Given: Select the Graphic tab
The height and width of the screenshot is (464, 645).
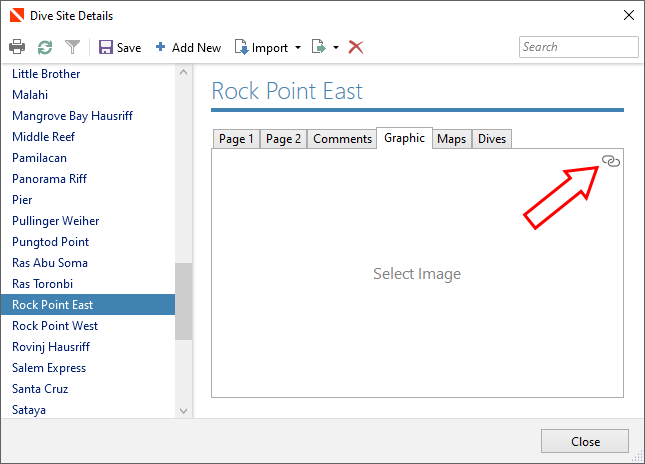Looking at the screenshot, I should tap(404, 138).
